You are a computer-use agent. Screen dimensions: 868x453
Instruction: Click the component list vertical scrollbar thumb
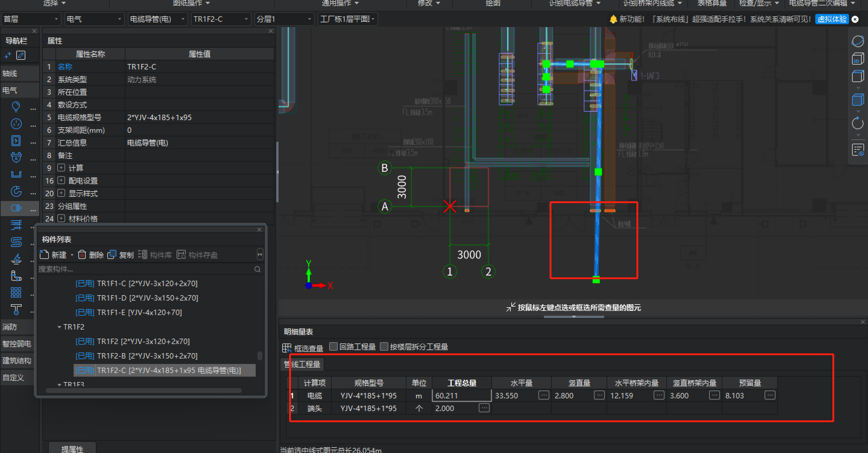coord(260,356)
